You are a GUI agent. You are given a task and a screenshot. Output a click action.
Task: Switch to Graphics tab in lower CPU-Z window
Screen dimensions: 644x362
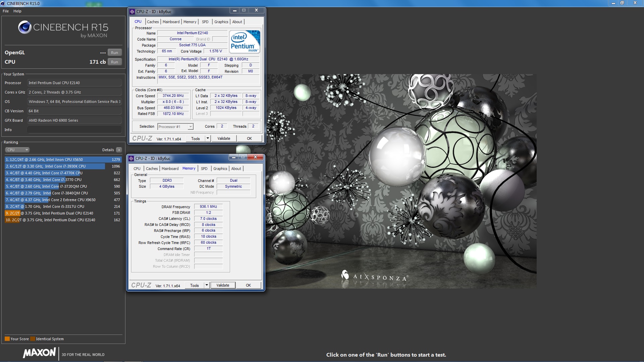220,169
